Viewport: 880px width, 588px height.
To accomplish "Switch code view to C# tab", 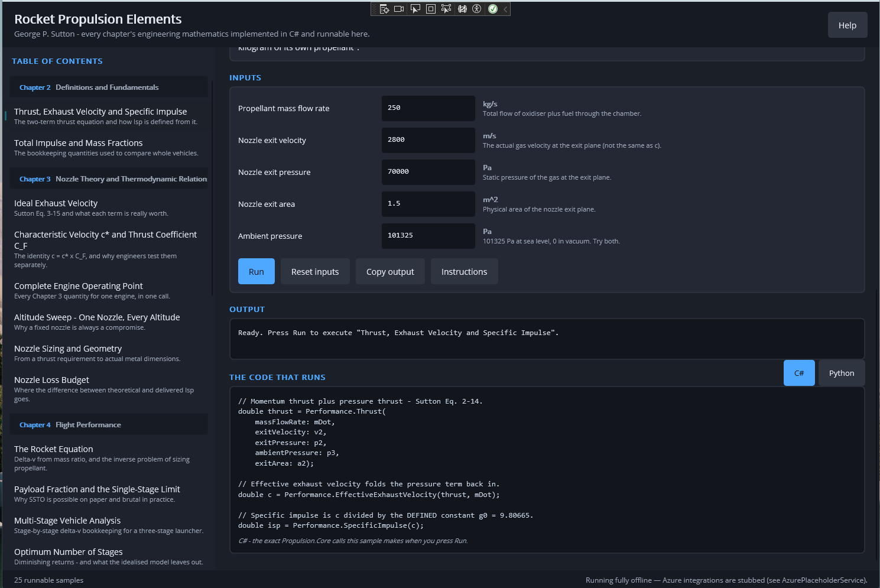I will (x=799, y=373).
